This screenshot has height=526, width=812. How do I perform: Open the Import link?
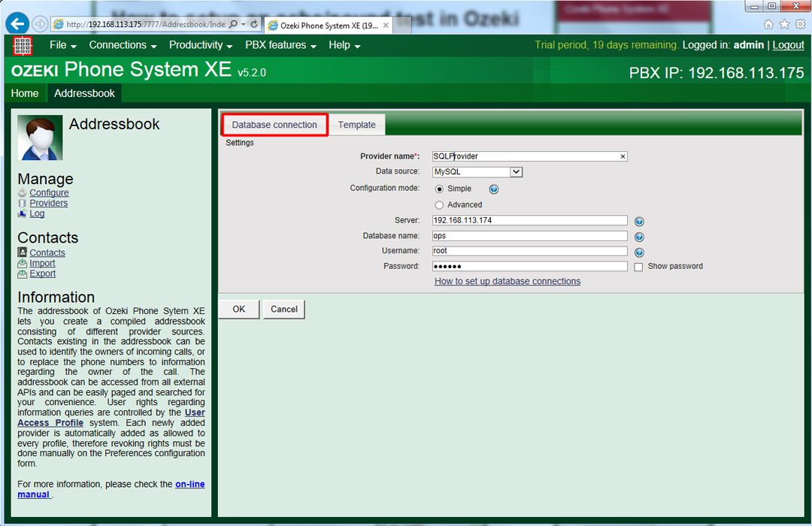pyautogui.click(x=42, y=263)
